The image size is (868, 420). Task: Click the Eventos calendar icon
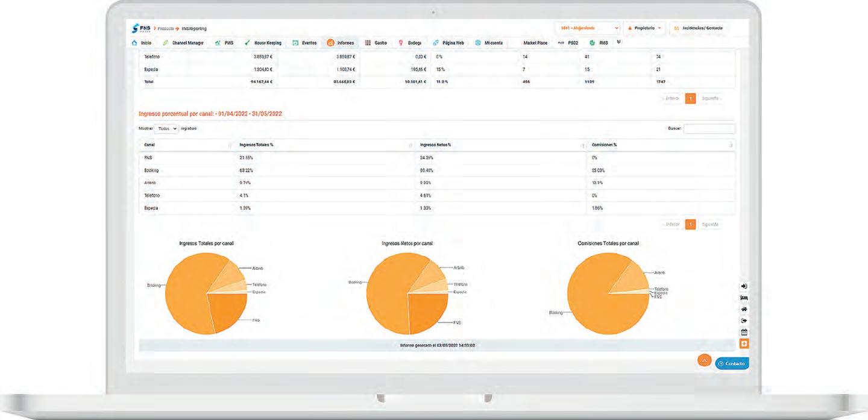coord(295,43)
